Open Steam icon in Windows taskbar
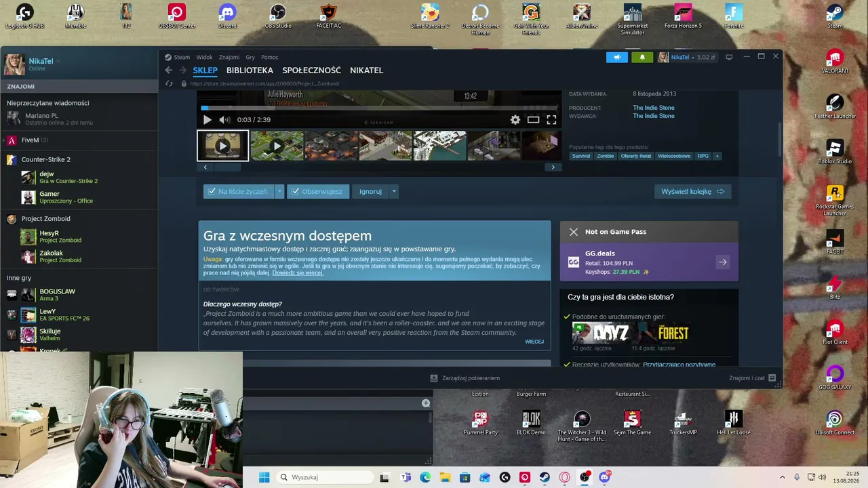The image size is (868, 488). tap(545, 477)
